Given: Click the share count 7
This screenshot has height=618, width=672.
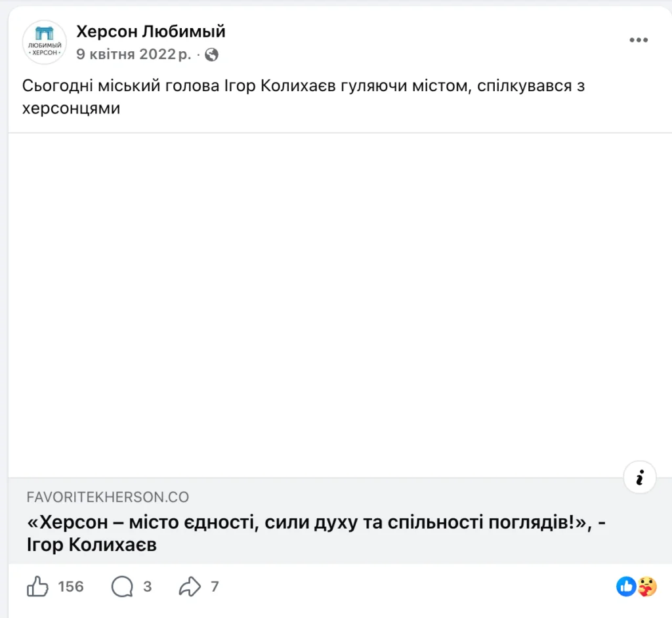Looking at the screenshot, I should 215,587.
